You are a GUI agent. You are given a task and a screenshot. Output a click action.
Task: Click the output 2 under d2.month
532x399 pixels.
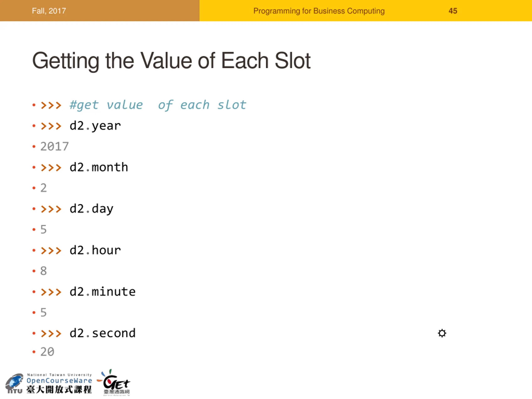43,188
